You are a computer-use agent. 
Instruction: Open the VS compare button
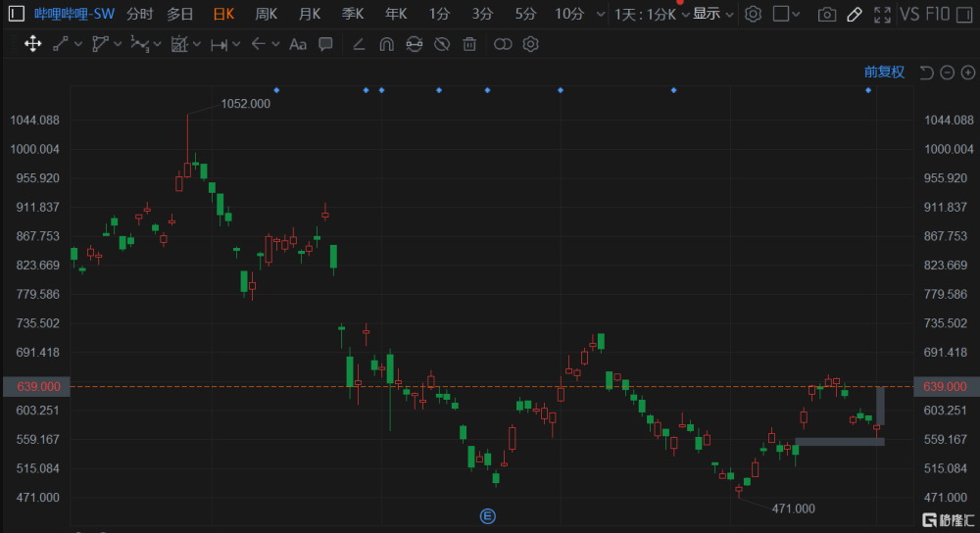909,14
